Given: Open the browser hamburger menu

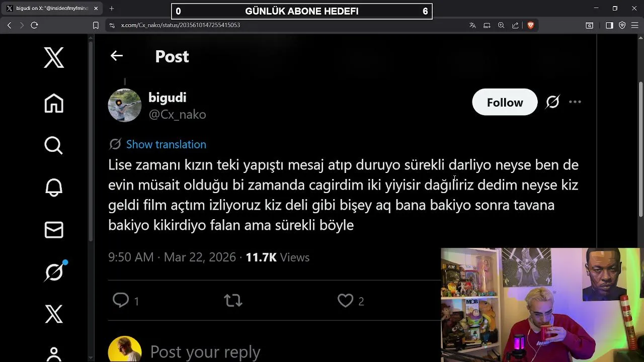Looking at the screenshot, I should tap(635, 25).
